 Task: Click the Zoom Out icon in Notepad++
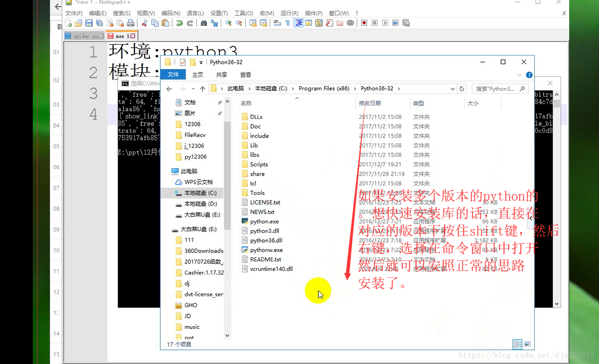(x=239, y=23)
